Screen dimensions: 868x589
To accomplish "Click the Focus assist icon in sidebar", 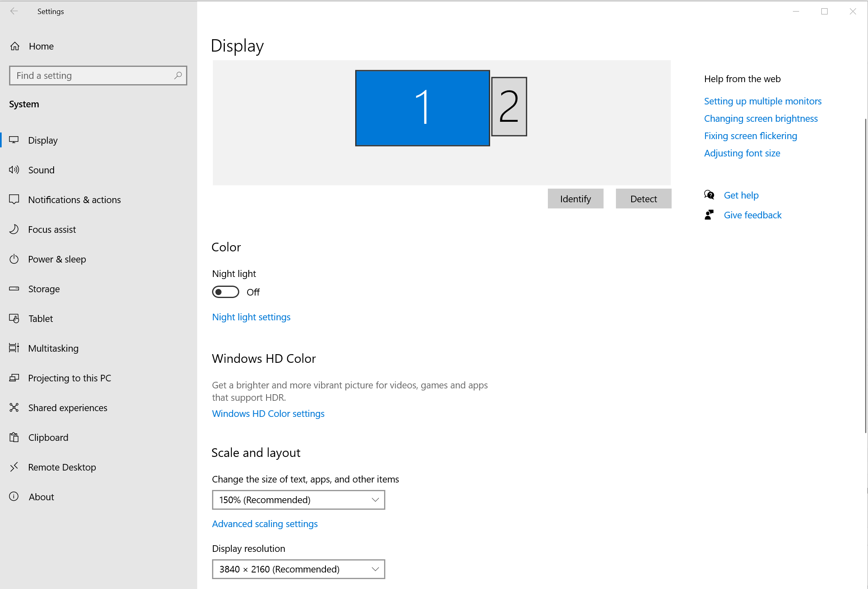I will 14,229.
